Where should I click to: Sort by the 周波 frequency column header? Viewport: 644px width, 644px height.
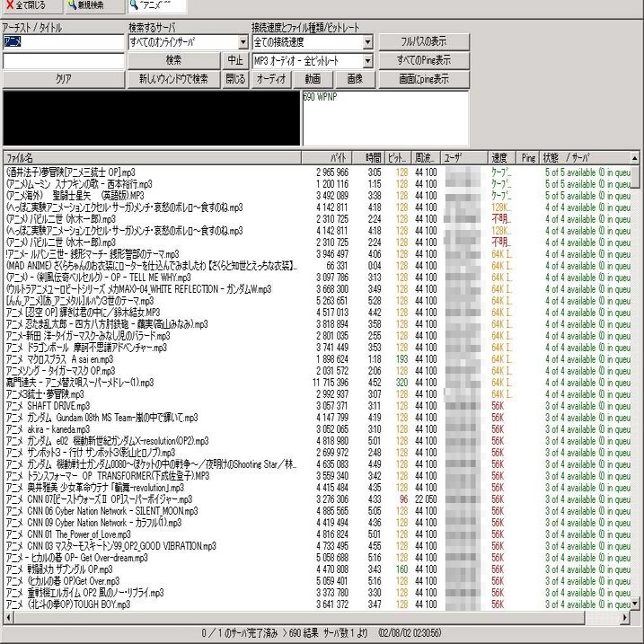[x=425, y=158]
